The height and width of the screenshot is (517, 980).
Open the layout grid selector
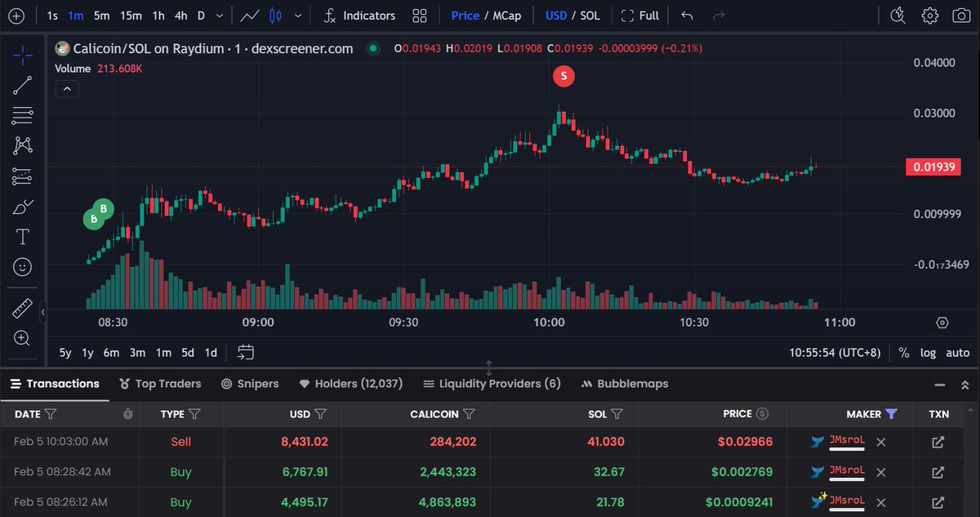420,16
